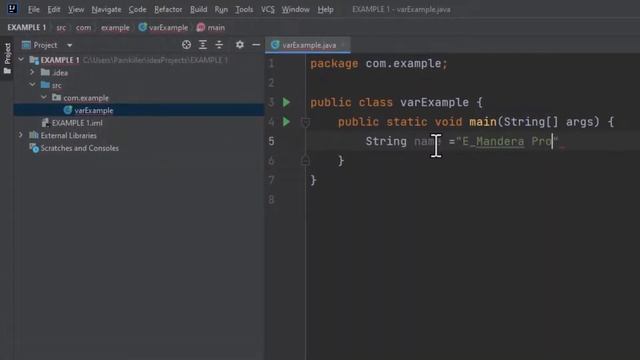This screenshot has width=640, height=360.
Task: Open the File menu
Action: [34, 9]
